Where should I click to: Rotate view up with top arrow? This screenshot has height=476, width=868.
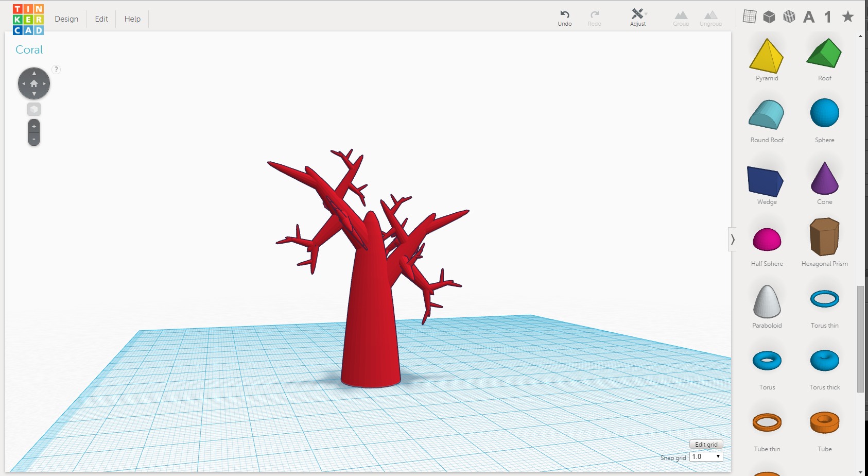[x=34, y=73]
